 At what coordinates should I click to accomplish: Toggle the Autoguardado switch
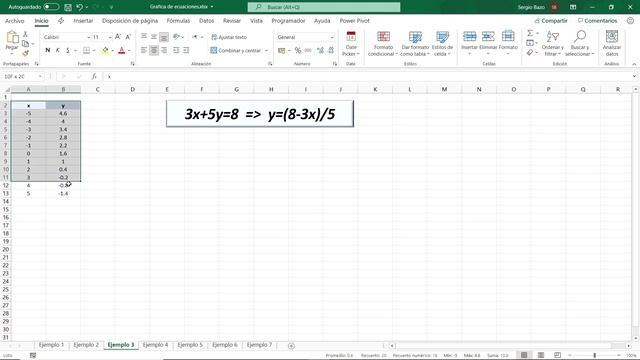pos(51,7)
